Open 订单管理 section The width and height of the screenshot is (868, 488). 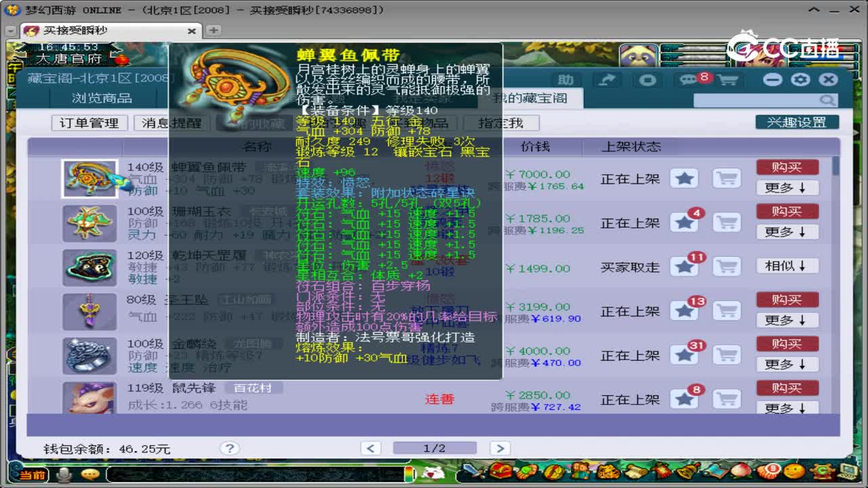(90, 123)
